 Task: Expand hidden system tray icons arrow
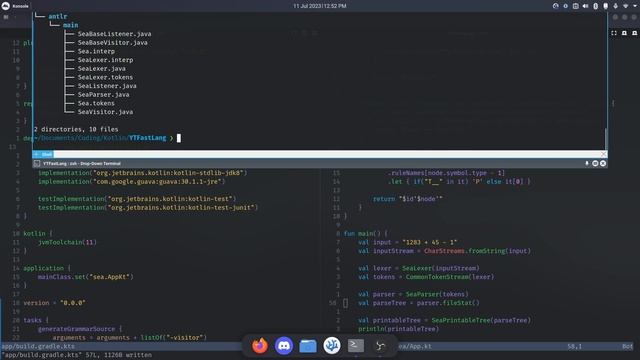tap(635, 6)
